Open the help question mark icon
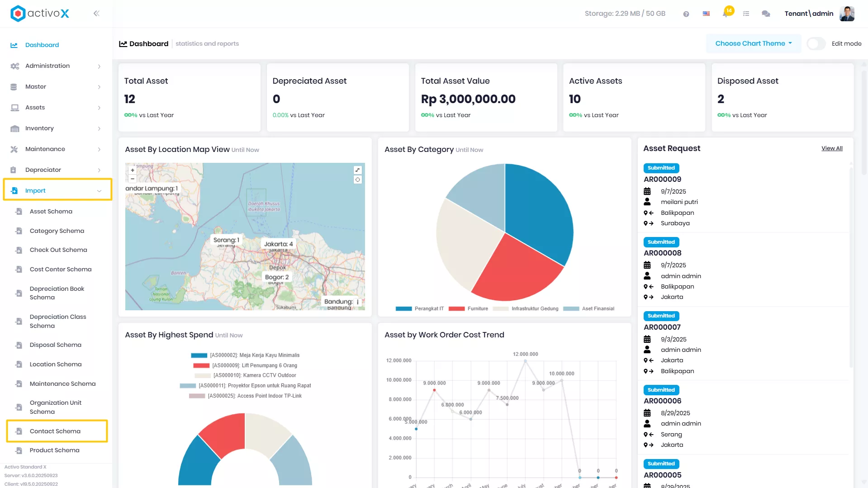This screenshot has height=488, width=868. tap(686, 14)
